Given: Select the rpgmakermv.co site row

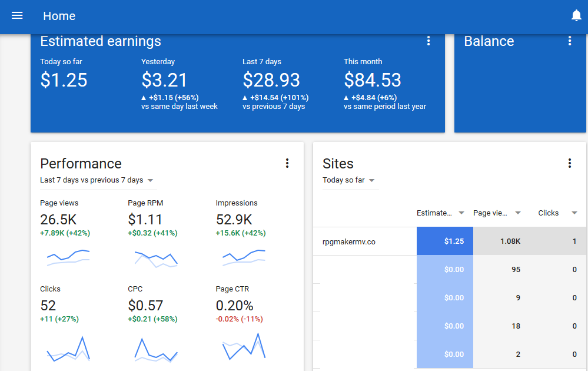Looking at the screenshot, I should point(450,241).
